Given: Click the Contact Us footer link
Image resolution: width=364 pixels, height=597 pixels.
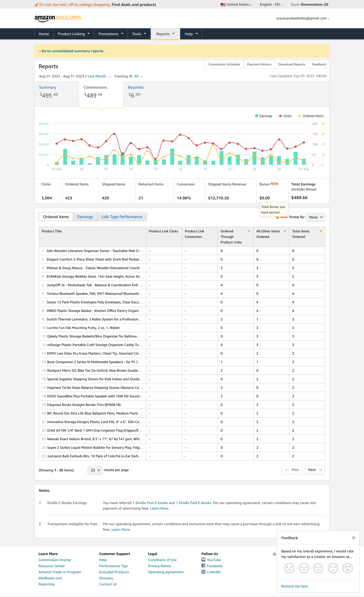Looking at the screenshot, I should click(x=108, y=584).
